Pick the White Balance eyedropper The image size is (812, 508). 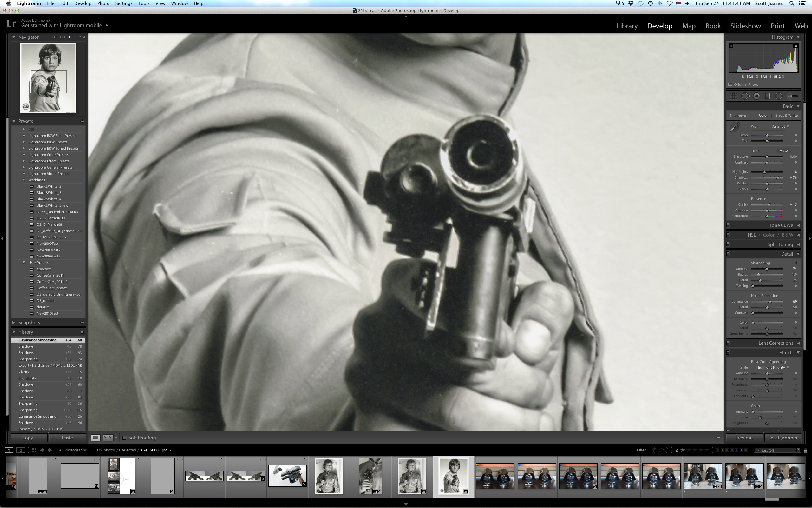(735, 127)
